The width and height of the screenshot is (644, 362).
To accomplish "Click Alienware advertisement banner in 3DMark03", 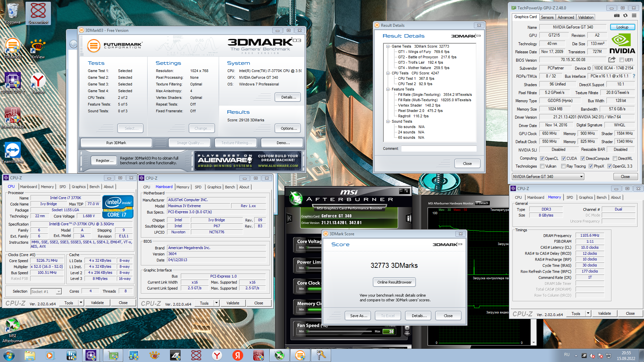I will point(248,161).
